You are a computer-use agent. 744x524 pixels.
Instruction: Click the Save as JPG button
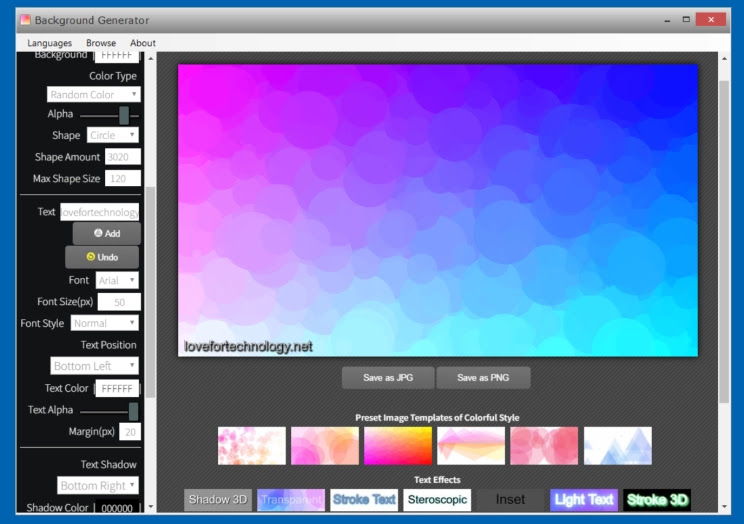coord(388,378)
